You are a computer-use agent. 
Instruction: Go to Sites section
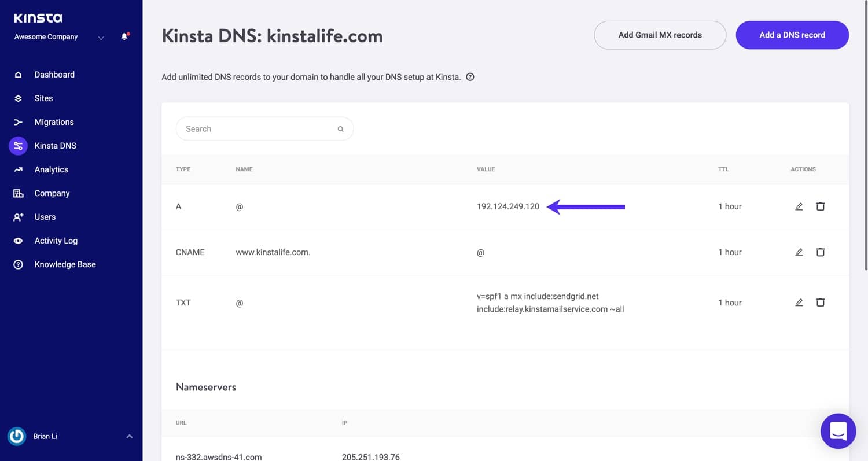43,98
